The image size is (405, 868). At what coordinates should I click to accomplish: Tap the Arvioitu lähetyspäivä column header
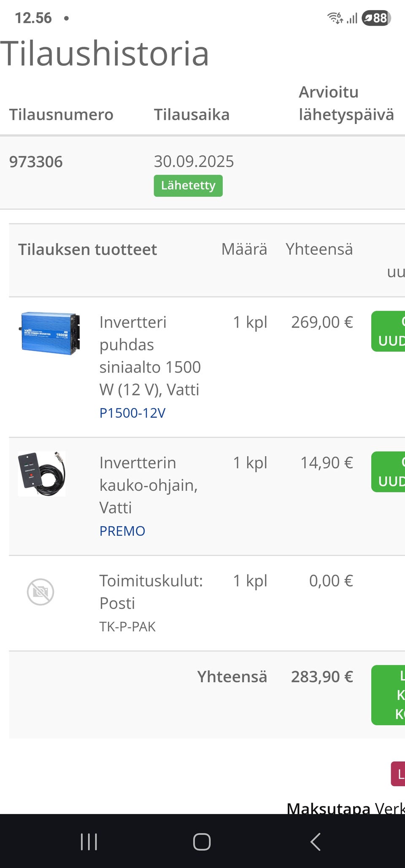click(346, 103)
